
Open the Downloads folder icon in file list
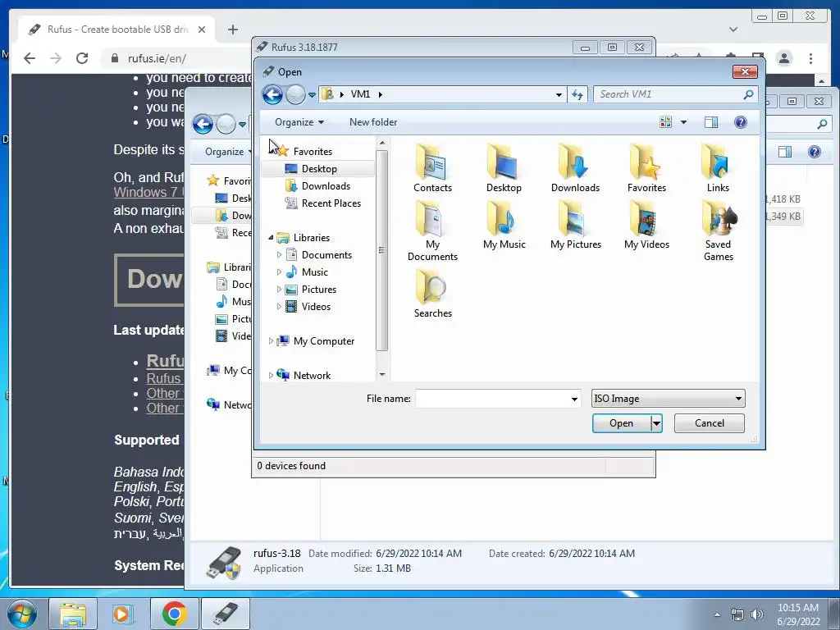coord(575,167)
